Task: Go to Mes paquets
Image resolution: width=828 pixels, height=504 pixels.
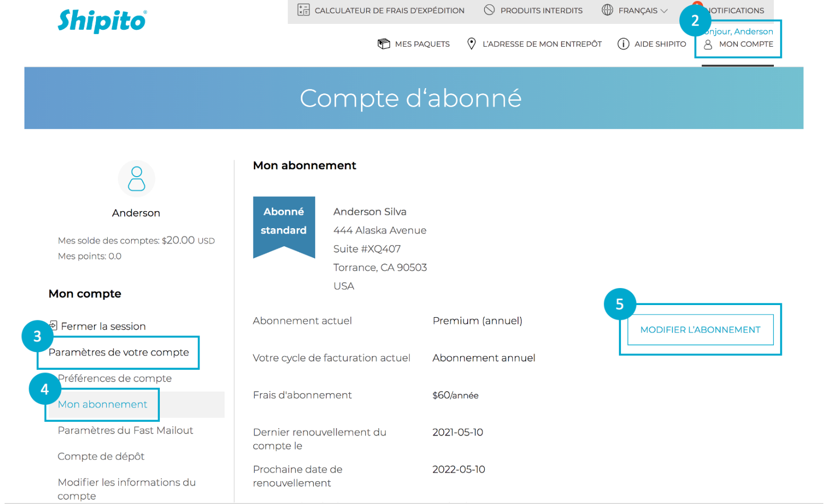Action: [422, 44]
